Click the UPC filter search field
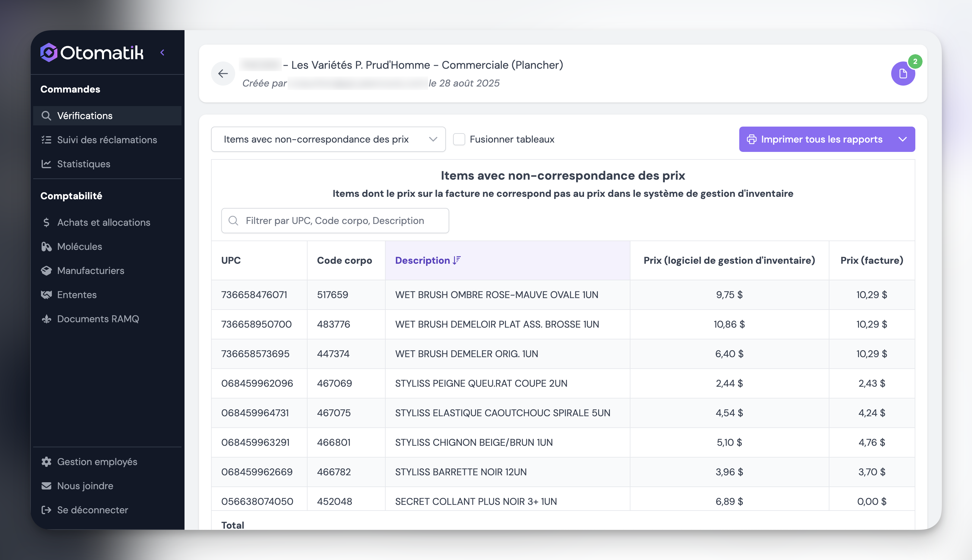This screenshot has height=560, width=972. [335, 221]
